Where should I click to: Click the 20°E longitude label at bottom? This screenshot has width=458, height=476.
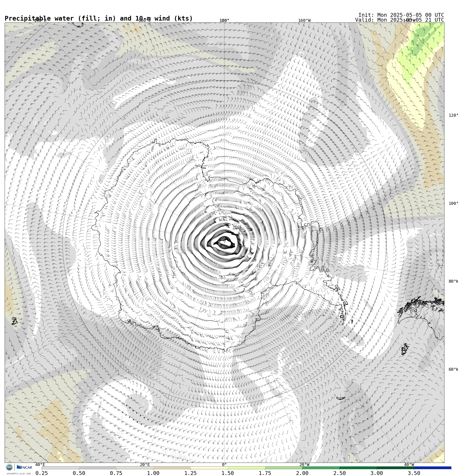click(x=145, y=465)
